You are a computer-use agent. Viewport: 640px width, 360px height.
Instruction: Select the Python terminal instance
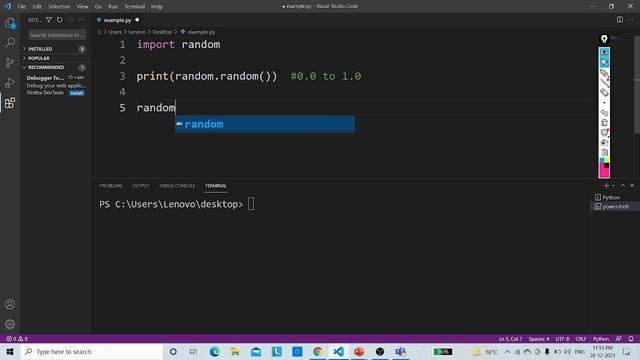click(615, 198)
